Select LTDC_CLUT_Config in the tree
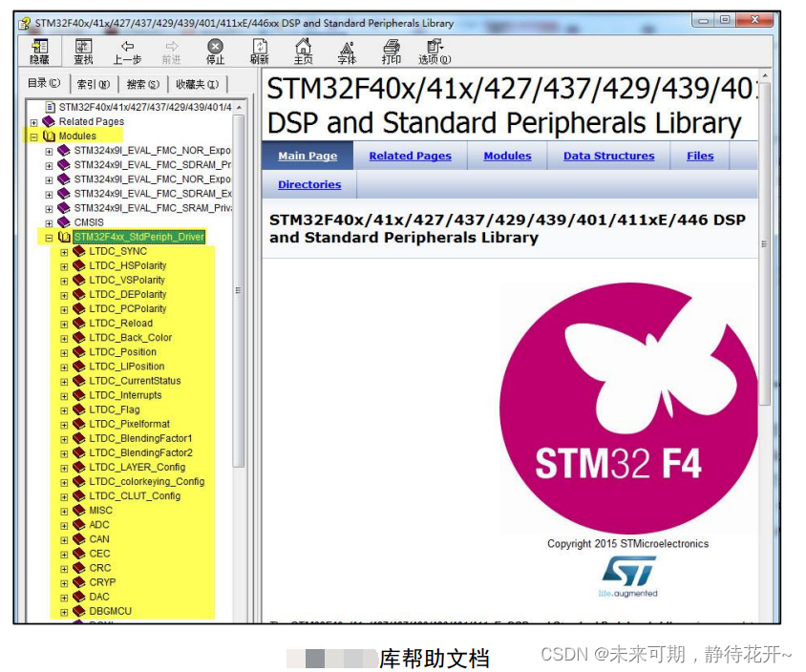 (135, 495)
